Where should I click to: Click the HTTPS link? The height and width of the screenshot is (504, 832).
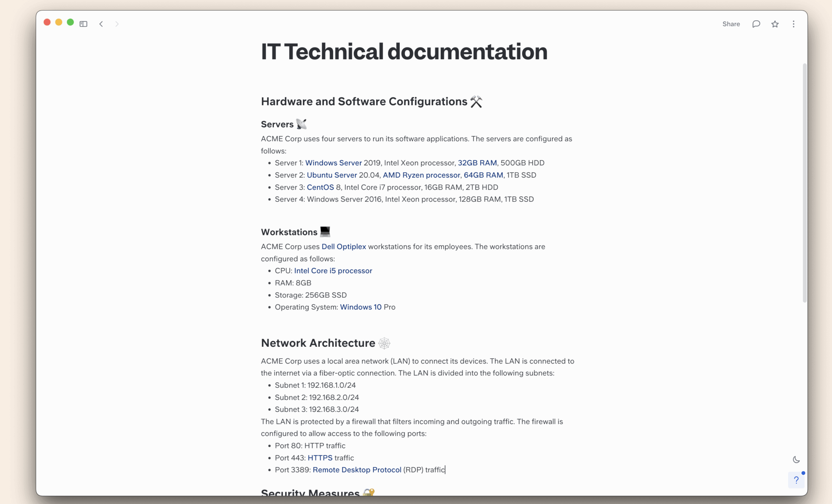click(x=319, y=458)
